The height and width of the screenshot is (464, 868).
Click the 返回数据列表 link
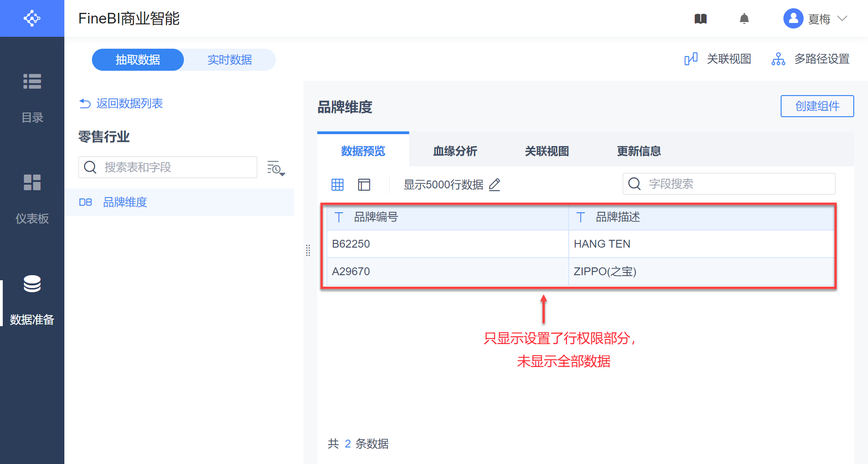click(x=121, y=103)
